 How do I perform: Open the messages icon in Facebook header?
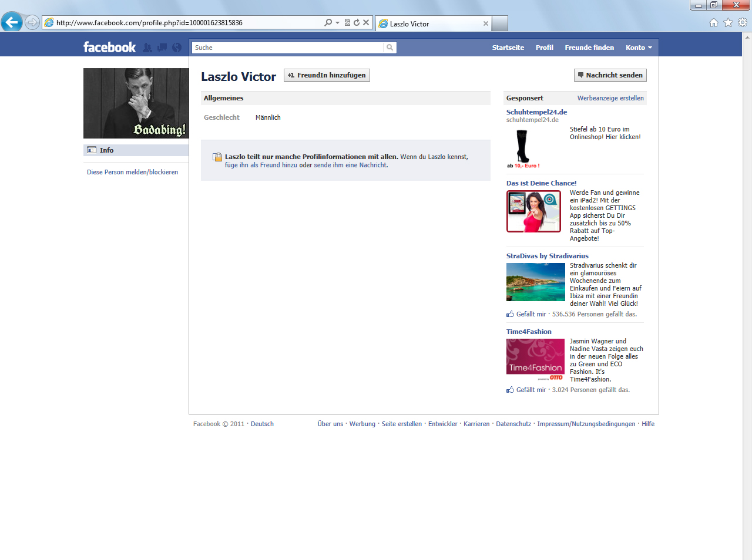[x=162, y=48]
